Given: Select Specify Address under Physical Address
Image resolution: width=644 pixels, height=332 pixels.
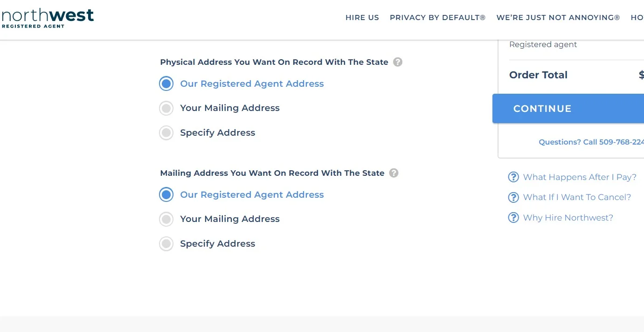Looking at the screenshot, I should [x=166, y=133].
